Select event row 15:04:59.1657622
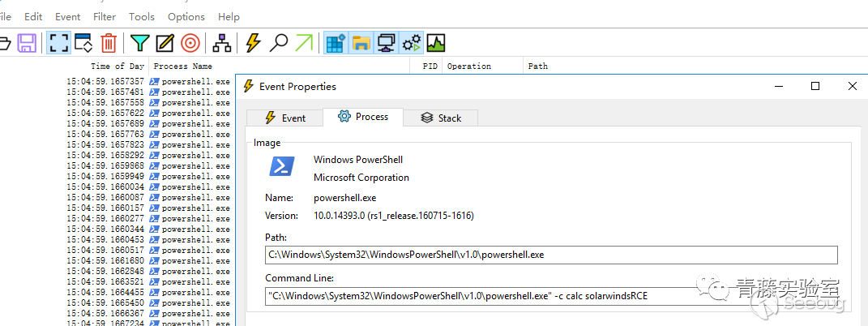This screenshot has height=326, width=868. [148, 113]
